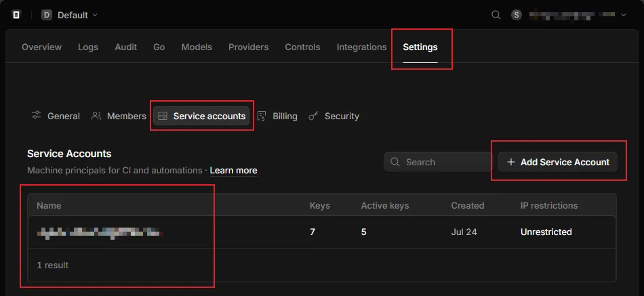Click the Unrestricted IP restrictions value

pos(546,232)
